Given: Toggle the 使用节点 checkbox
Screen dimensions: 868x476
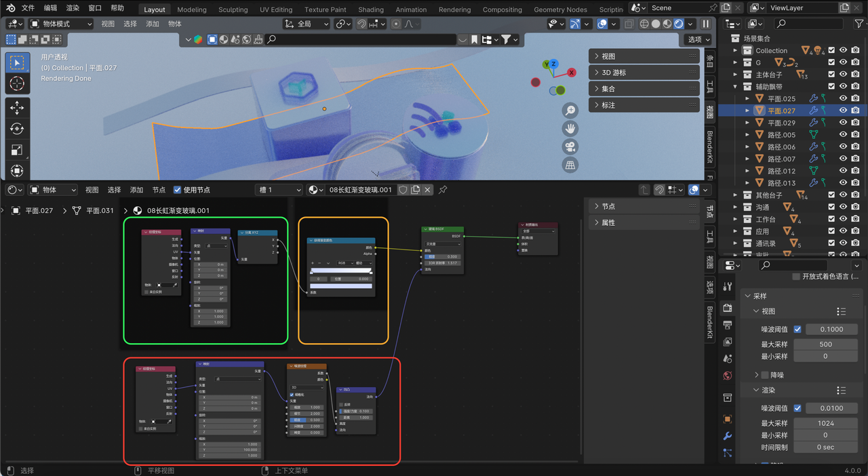Looking at the screenshot, I should [x=177, y=190].
